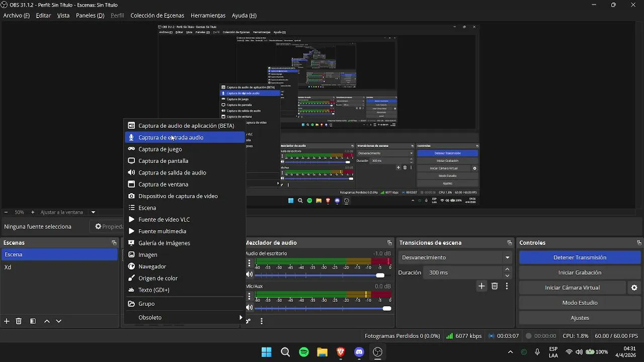Open the Ayuda menu
This screenshot has height=362, width=644.
244,16
